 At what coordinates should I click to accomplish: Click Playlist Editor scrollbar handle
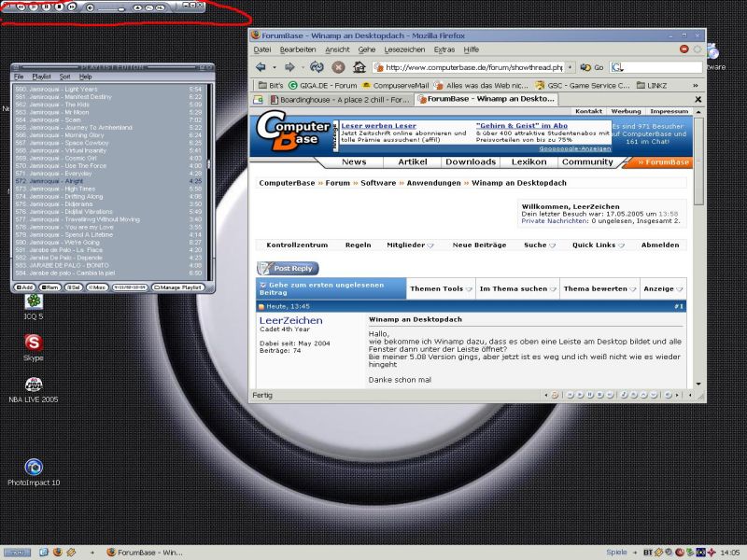[208, 165]
